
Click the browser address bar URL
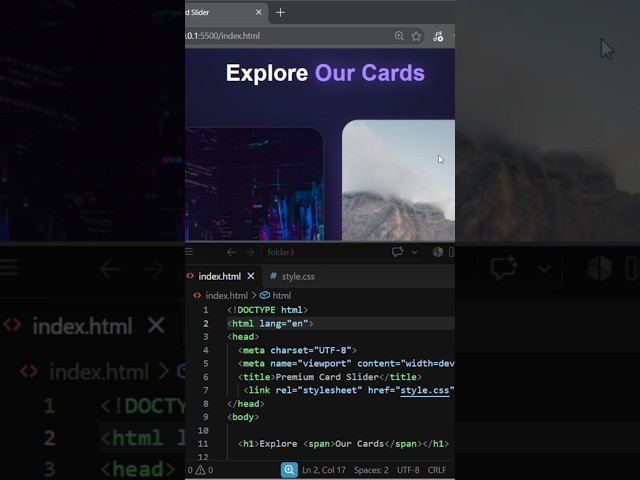coord(223,36)
